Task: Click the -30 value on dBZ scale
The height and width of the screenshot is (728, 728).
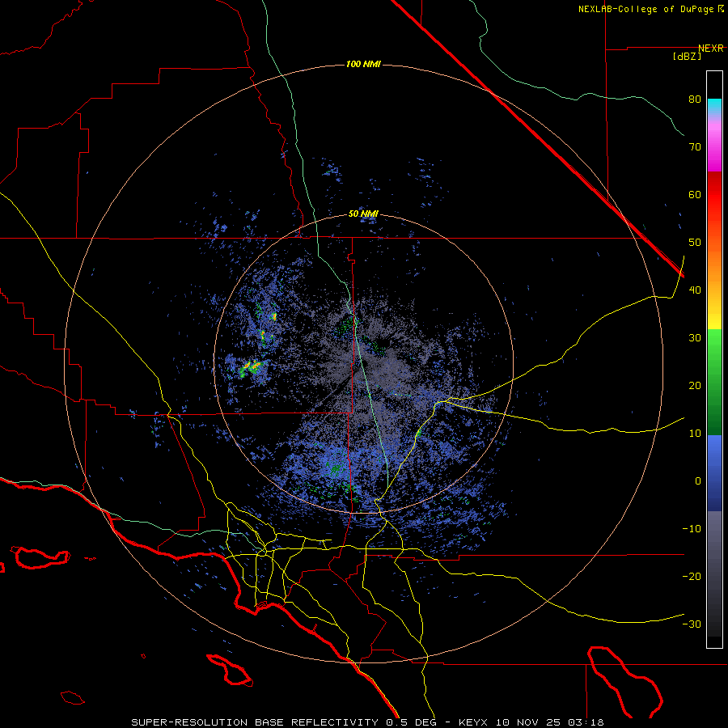Action: 692,624
